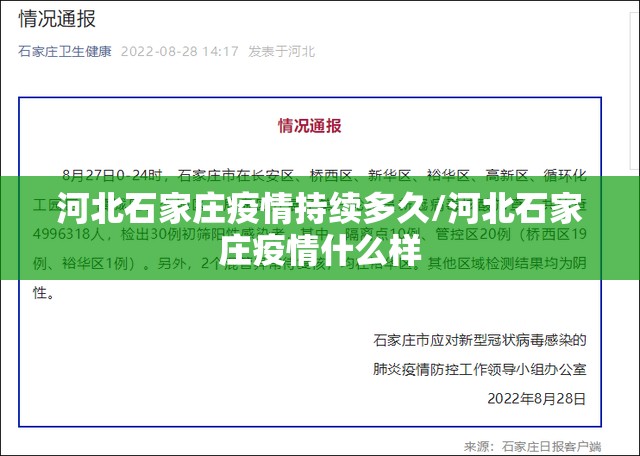Click the notice date 2022年8月28日

[536, 397]
